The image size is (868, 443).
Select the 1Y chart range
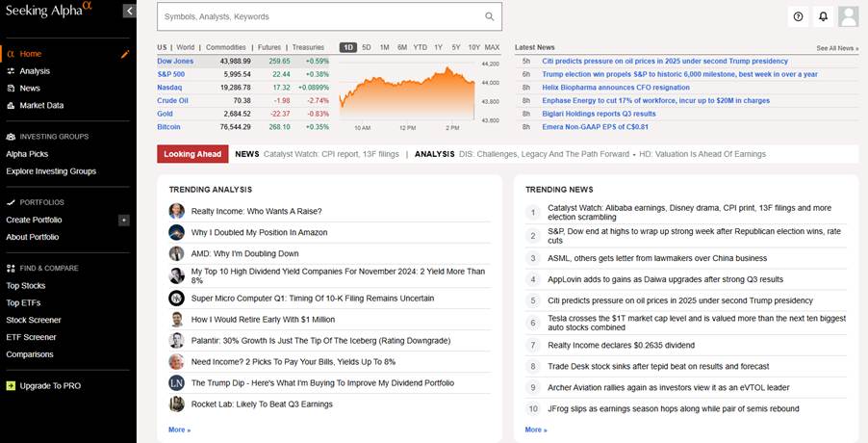coord(439,47)
